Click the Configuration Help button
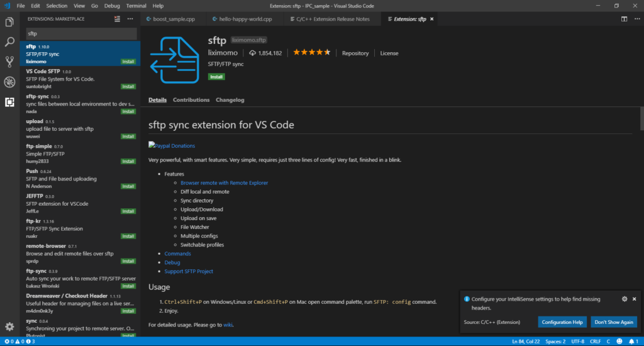Screen dimensions: 644x346 point(562,322)
